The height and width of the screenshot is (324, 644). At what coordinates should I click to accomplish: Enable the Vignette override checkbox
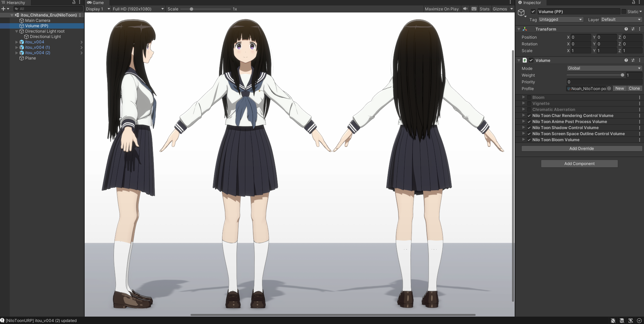[529, 104]
